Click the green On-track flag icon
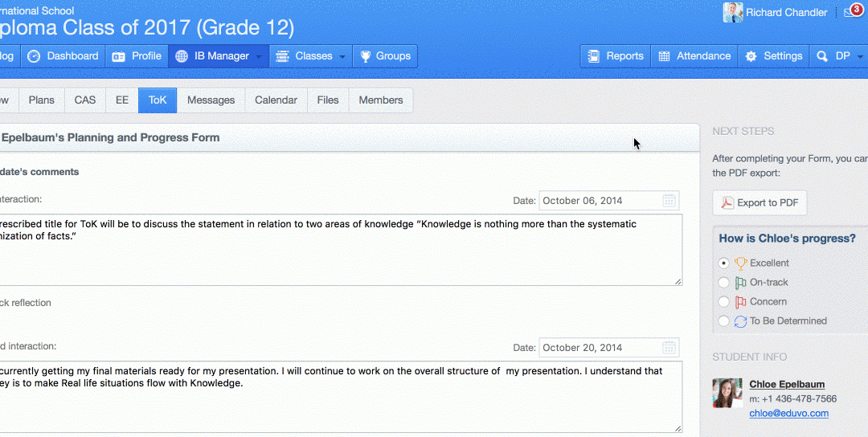868x437 pixels. (x=741, y=283)
